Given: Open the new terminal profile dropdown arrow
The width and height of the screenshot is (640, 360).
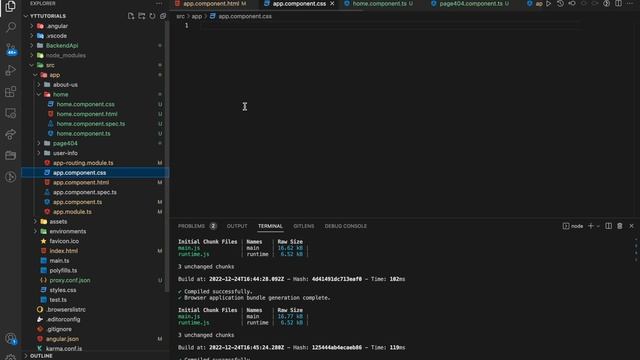Looking at the screenshot, I should (x=598, y=226).
